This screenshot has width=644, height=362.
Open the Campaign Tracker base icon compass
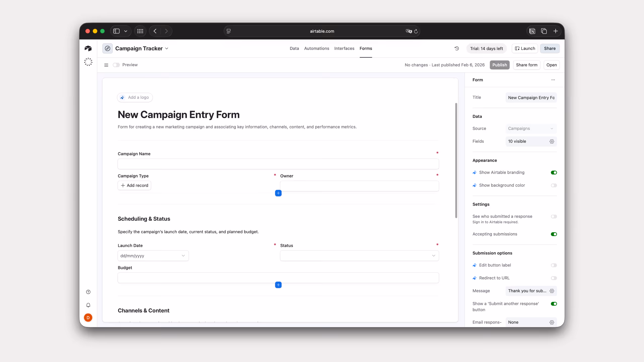click(107, 48)
